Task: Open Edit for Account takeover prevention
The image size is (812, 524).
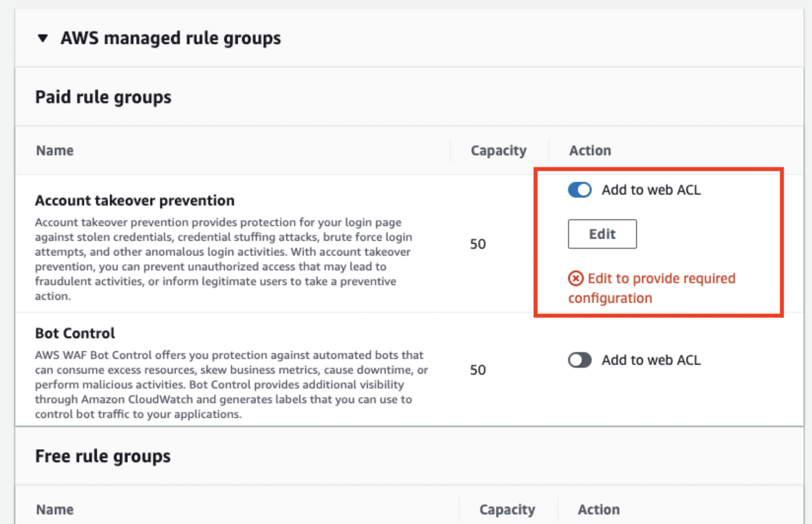Action: point(602,234)
